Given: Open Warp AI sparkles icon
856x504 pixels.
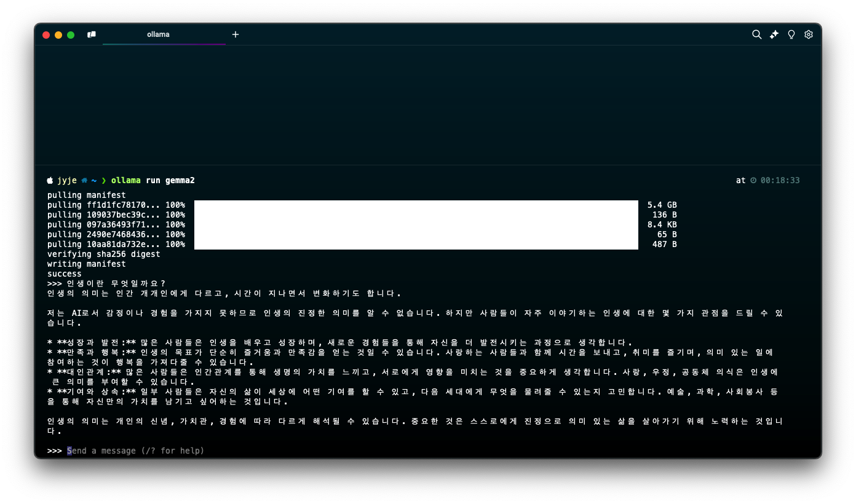Looking at the screenshot, I should 774,34.
